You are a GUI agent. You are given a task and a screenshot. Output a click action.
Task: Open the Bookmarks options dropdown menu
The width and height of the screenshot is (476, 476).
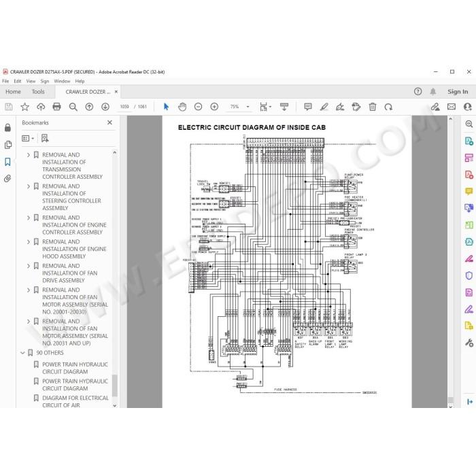(28, 139)
